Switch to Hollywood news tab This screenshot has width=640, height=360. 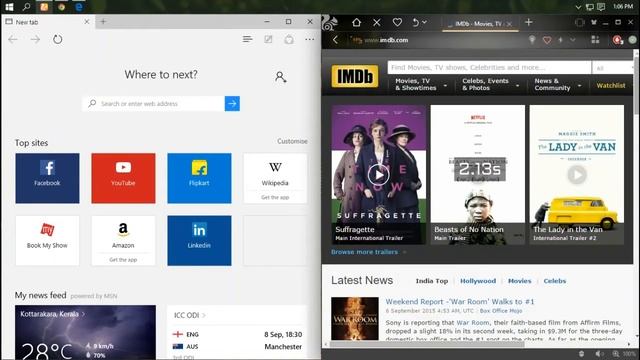click(478, 281)
